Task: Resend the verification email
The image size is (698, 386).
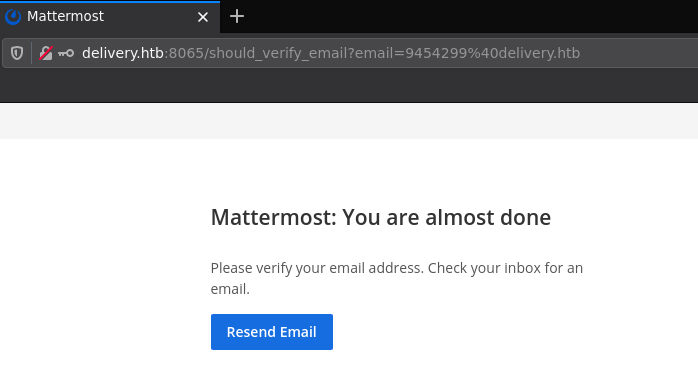Action: click(x=272, y=332)
